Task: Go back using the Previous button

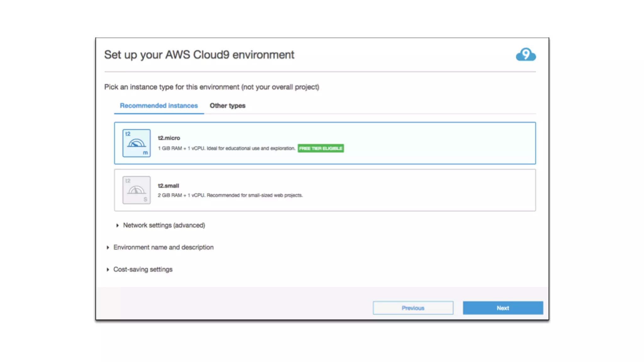Action: 413,308
